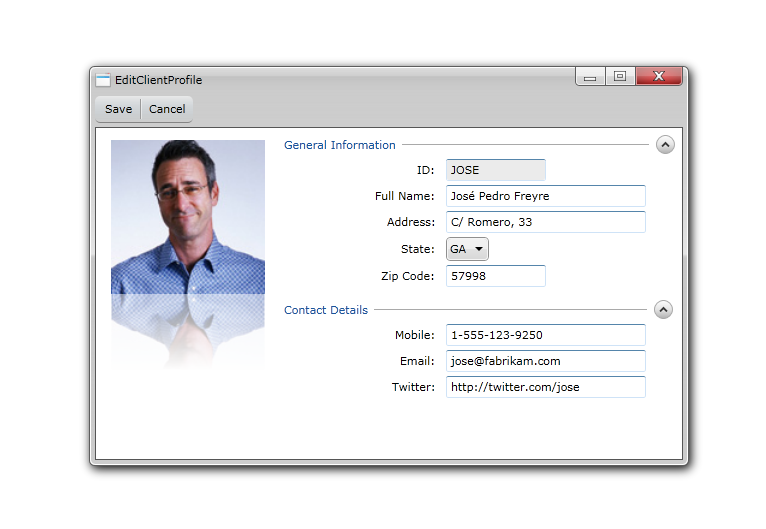This screenshot has height=529, width=766.
Task: Click into the Address field
Action: (x=545, y=222)
